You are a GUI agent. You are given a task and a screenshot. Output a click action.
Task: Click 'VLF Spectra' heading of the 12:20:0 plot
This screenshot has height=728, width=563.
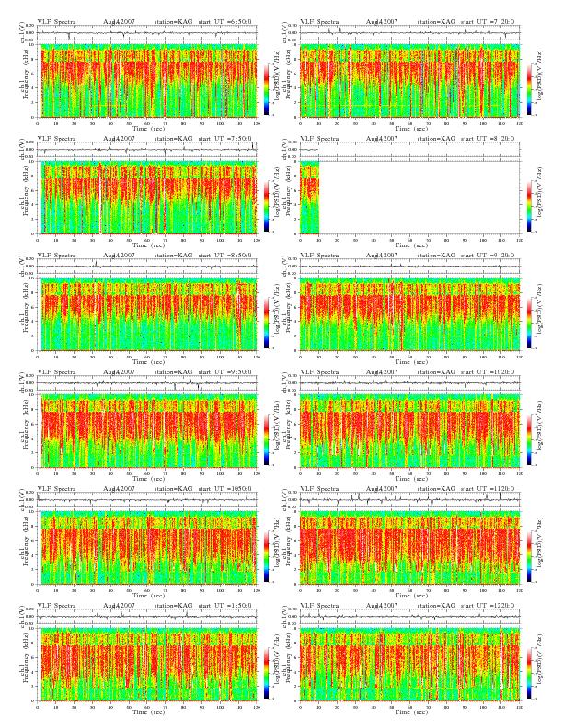(x=319, y=606)
